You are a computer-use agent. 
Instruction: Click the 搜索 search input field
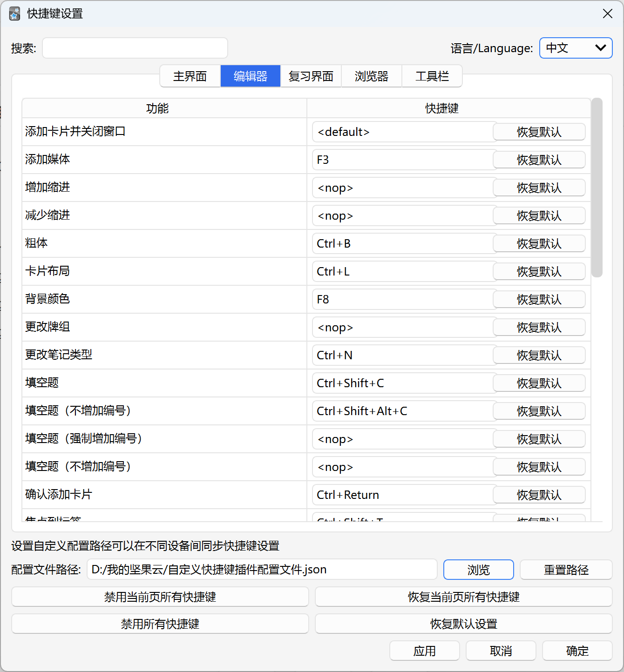[134, 48]
